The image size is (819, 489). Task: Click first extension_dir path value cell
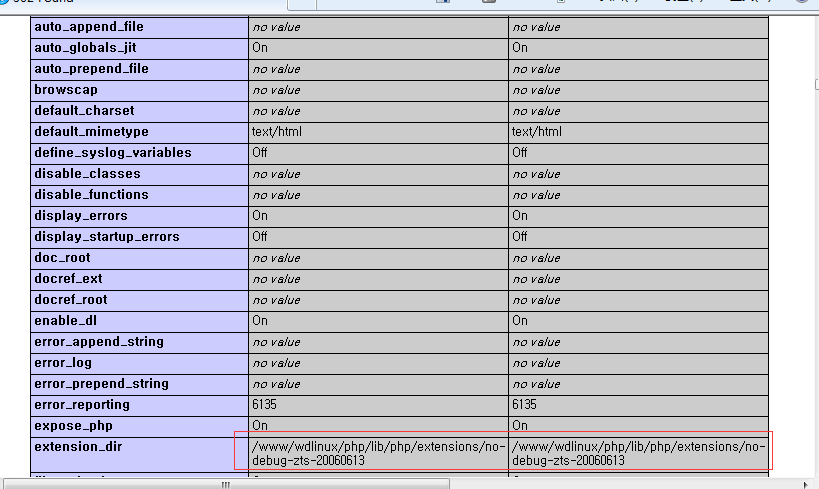coord(378,453)
